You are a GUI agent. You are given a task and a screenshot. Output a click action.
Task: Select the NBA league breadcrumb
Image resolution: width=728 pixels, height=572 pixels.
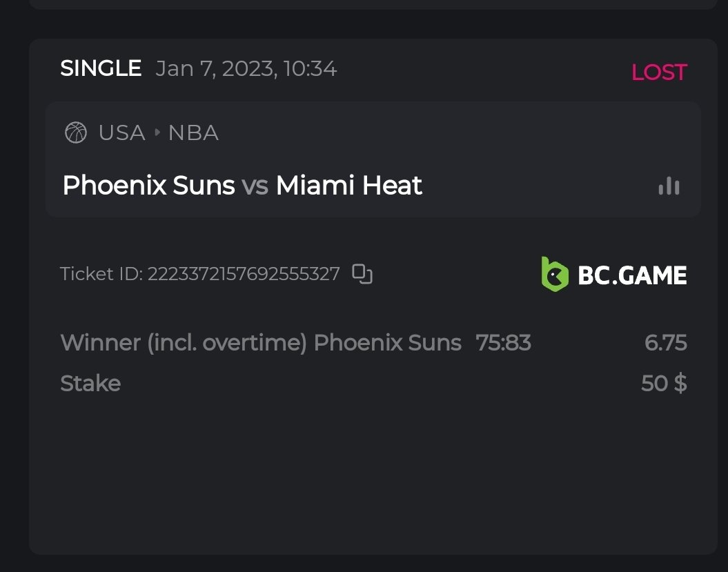tap(193, 132)
